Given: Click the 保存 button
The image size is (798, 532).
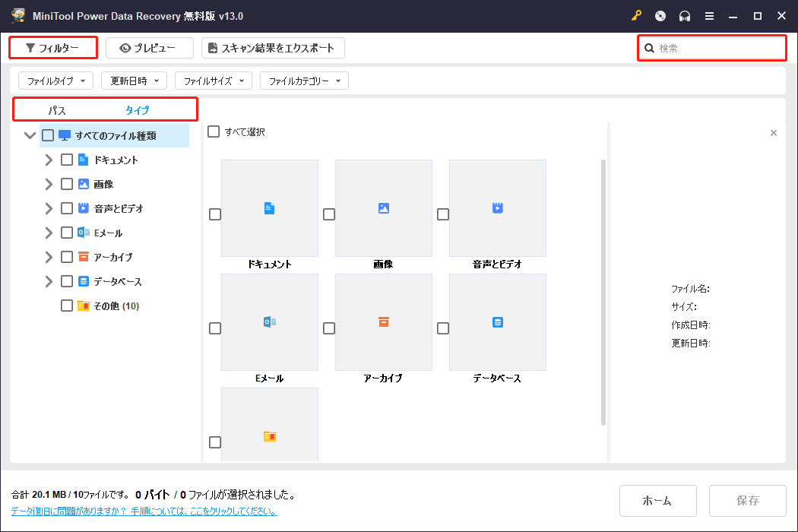Looking at the screenshot, I should coord(748,500).
